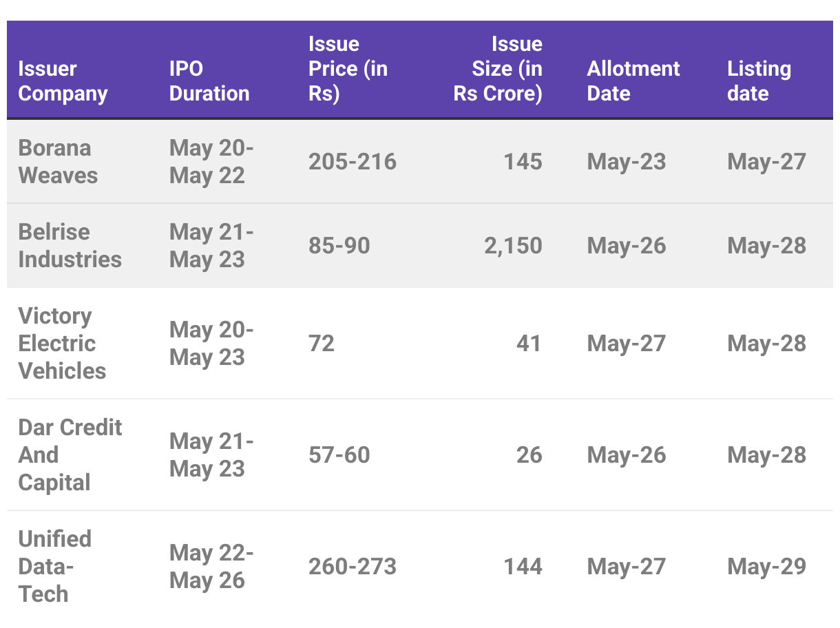
Task: Select Borana Weaves May-23 allotment date
Action: (627, 162)
